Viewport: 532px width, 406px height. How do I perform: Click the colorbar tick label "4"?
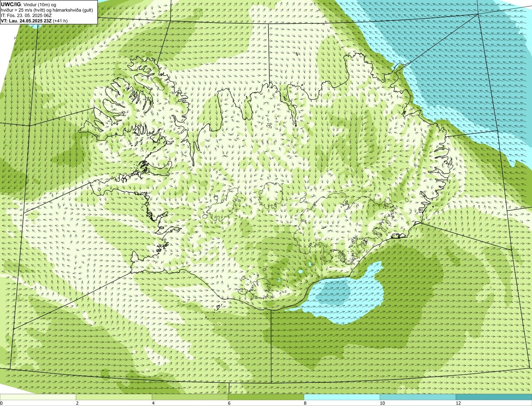click(153, 403)
